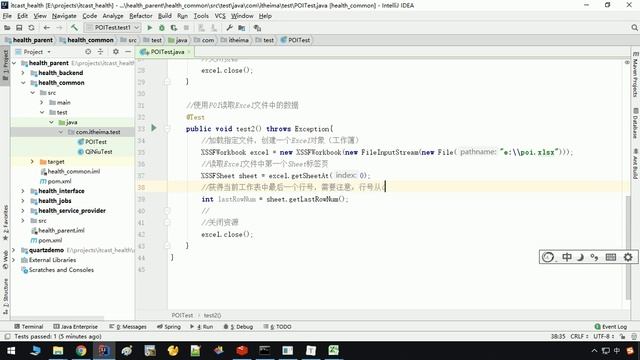
Task: Expand the health_backend module
Action: (x=23, y=73)
